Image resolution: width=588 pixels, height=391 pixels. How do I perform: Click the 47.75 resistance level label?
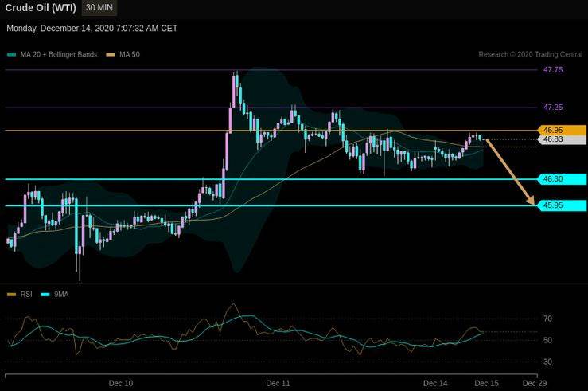point(553,70)
